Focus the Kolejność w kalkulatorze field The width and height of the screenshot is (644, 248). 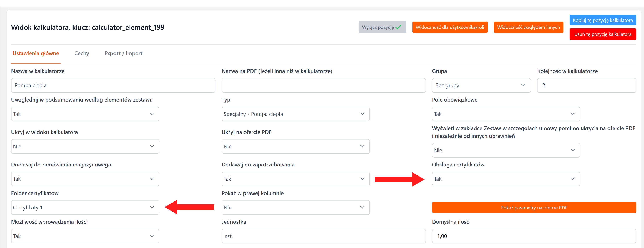click(586, 85)
